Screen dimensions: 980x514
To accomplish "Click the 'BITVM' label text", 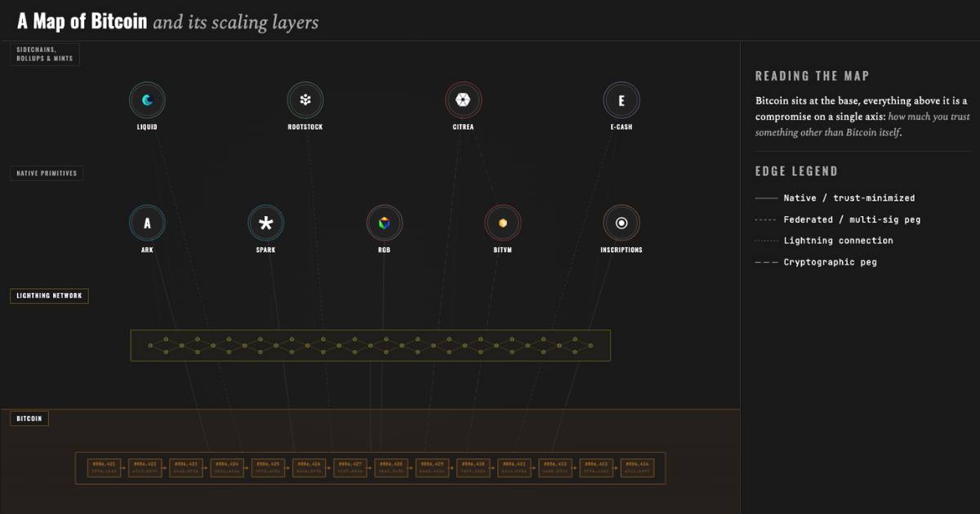I will [x=503, y=250].
